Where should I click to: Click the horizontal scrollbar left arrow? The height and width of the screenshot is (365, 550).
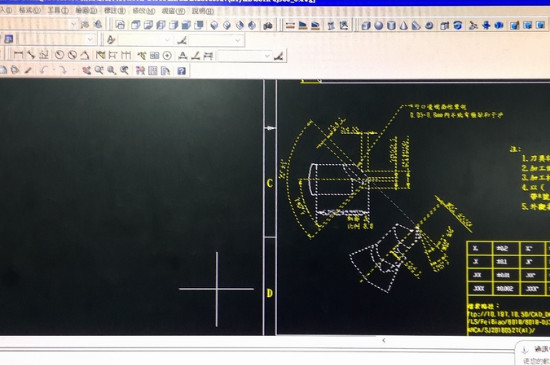tap(384, 340)
